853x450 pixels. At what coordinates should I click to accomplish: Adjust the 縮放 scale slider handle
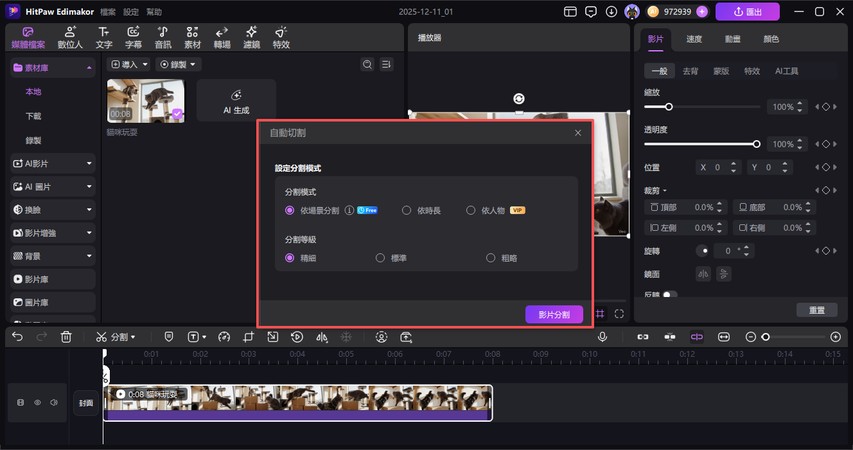pyautogui.click(x=669, y=107)
